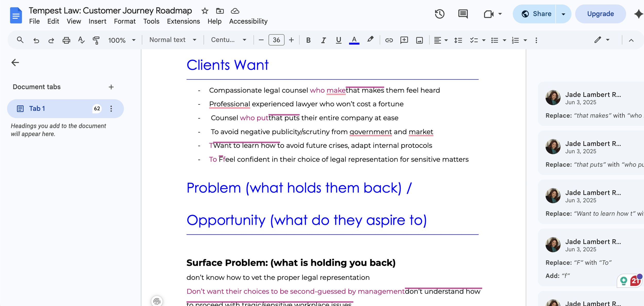The height and width of the screenshot is (306, 644).
Task: Open the File menu
Action: pyautogui.click(x=34, y=21)
